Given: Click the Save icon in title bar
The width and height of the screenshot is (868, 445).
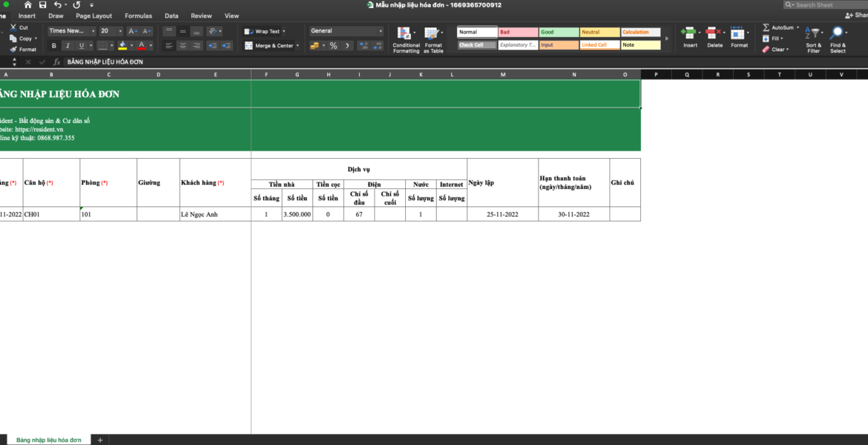Looking at the screenshot, I should 43,4.
